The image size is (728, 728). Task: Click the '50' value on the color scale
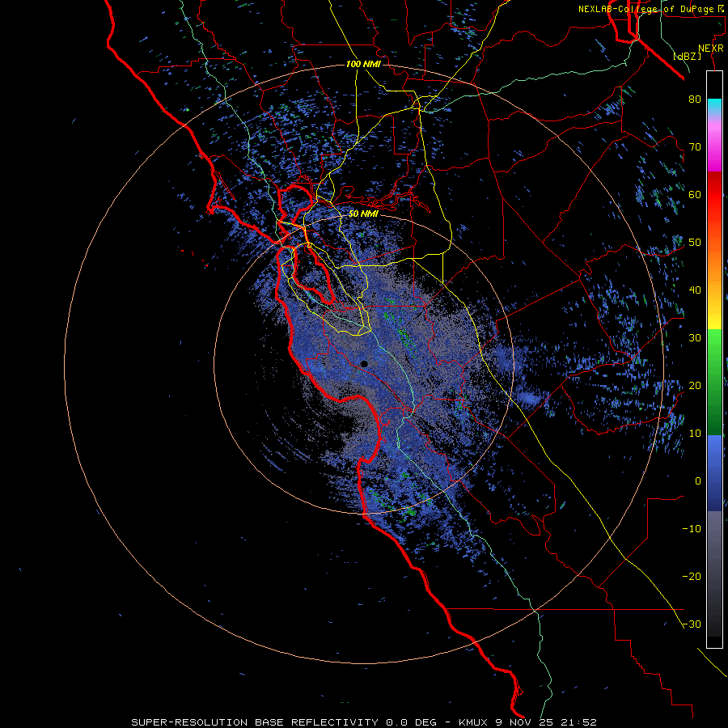[695, 243]
